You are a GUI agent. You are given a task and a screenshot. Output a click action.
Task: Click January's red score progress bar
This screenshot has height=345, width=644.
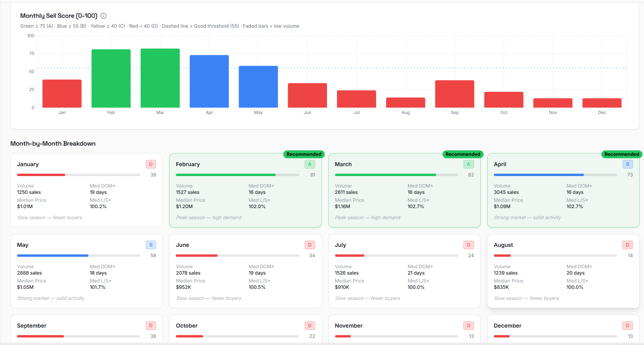79,175
